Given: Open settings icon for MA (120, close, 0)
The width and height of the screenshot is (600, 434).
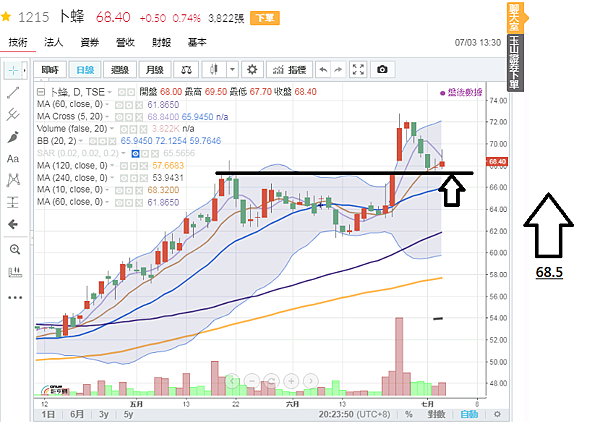Looking at the screenshot, I should (134, 166).
